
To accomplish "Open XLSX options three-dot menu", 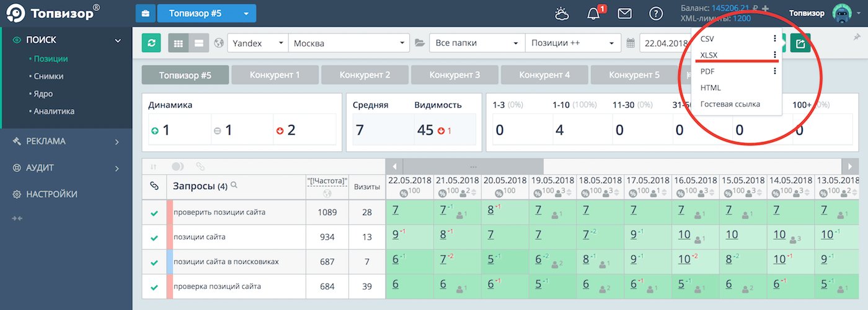I will point(775,55).
